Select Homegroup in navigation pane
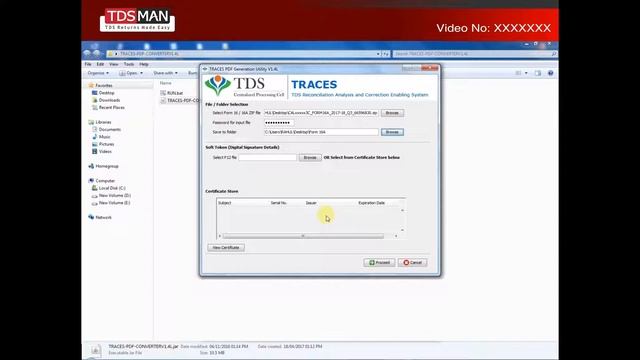 (x=107, y=166)
